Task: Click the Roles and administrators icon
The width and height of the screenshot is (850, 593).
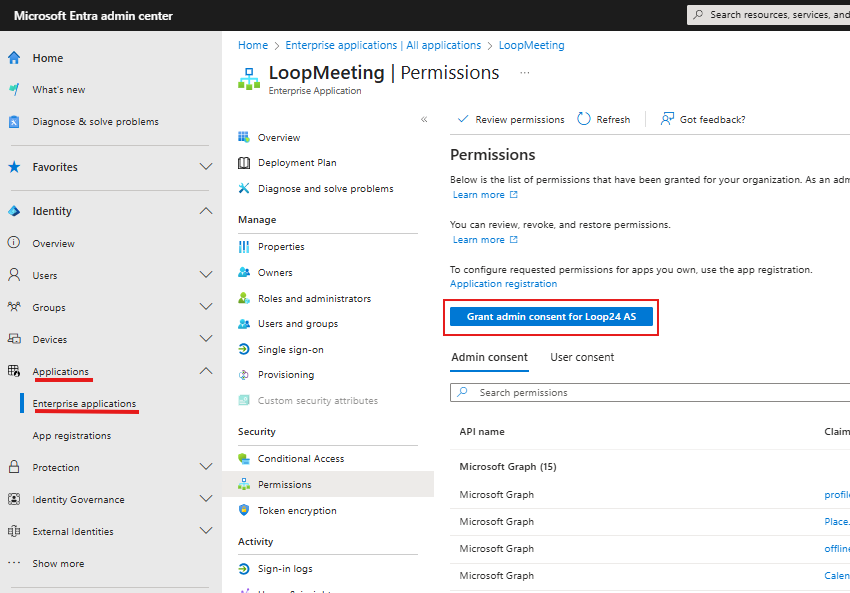Action: click(x=244, y=298)
